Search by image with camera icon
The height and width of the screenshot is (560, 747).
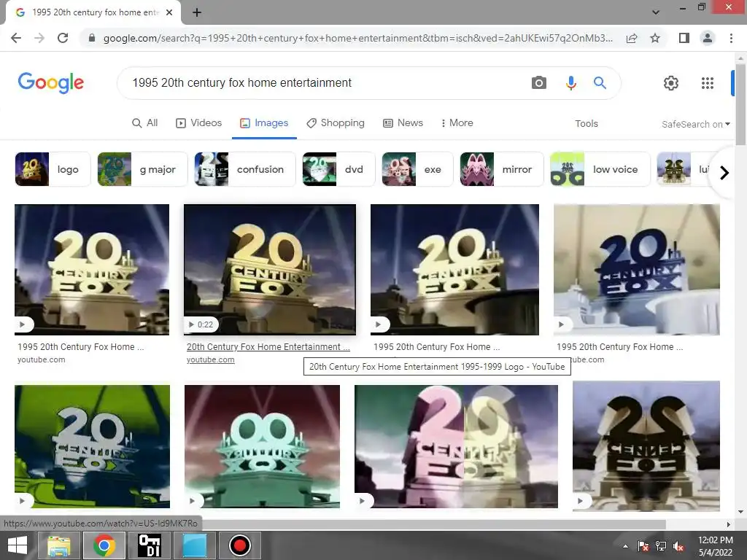539,83
